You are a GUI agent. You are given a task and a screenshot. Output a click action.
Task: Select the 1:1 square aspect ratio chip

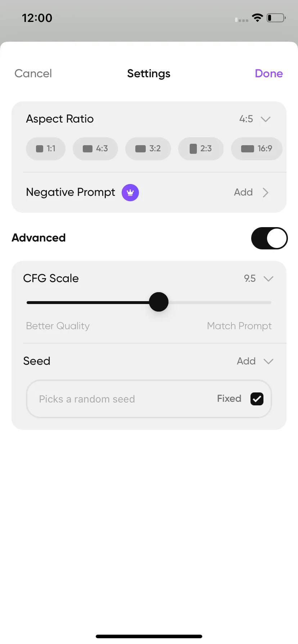point(46,148)
